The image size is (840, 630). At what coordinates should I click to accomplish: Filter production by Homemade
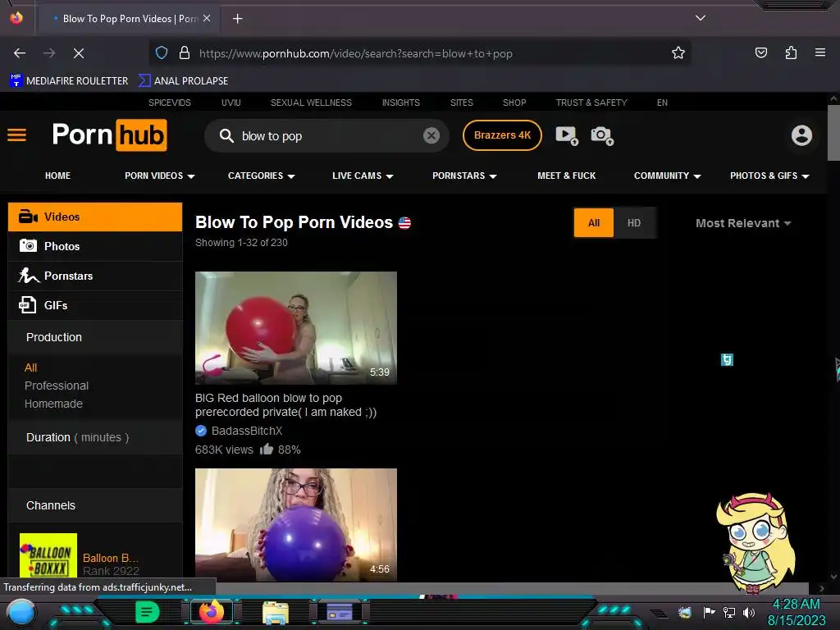tap(53, 404)
